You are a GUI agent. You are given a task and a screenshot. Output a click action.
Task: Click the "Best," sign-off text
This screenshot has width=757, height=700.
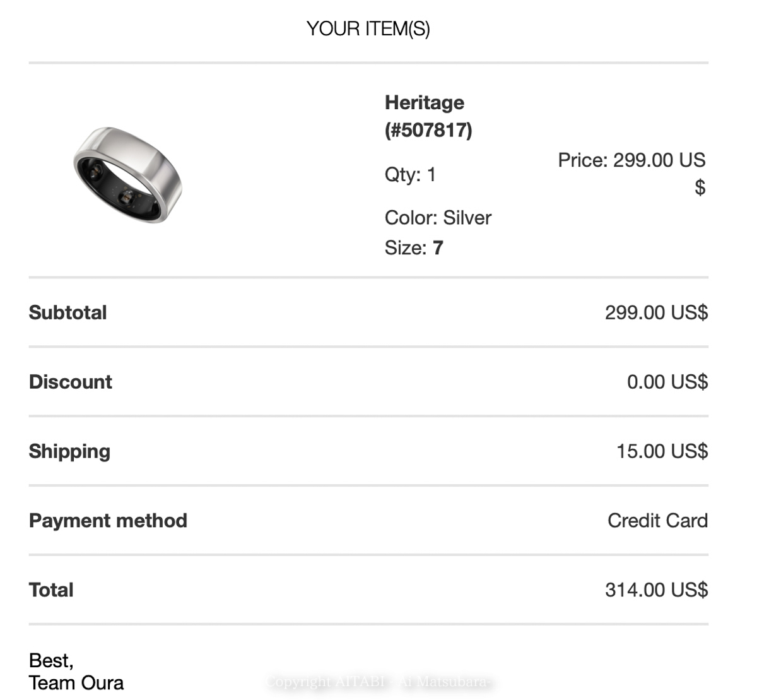click(51, 660)
